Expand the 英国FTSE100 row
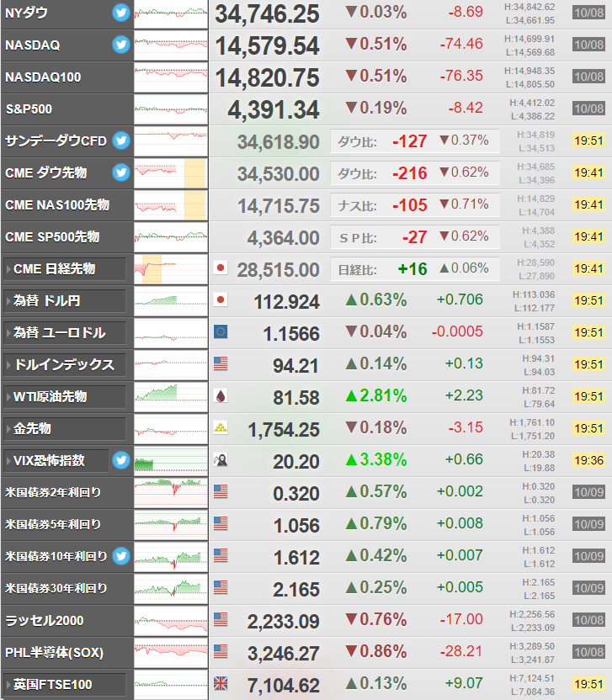 (x=65, y=685)
